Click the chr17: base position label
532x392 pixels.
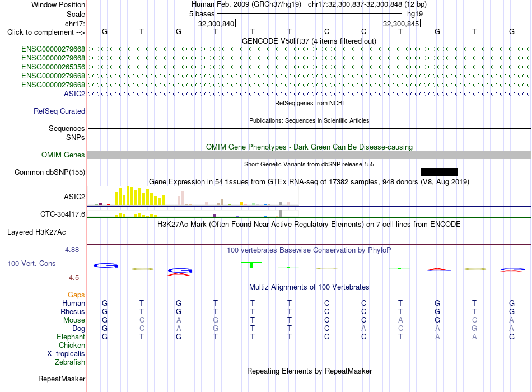coord(75,24)
